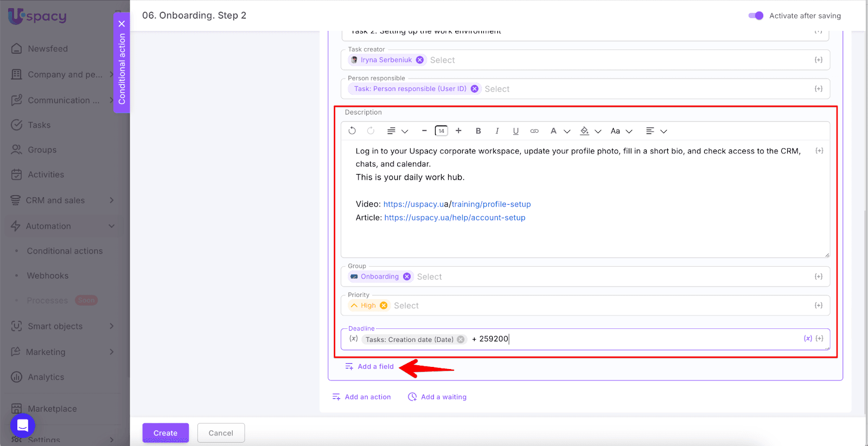This screenshot has width=868, height=446.
Task: Remove the High priority tag
Action: [384, 306]
